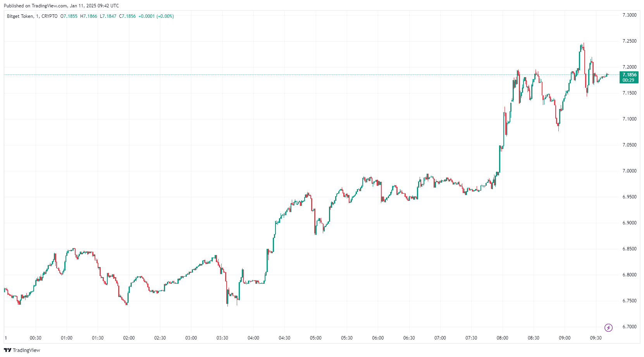Click the low value L7.1847

click(x=108, y=16)
